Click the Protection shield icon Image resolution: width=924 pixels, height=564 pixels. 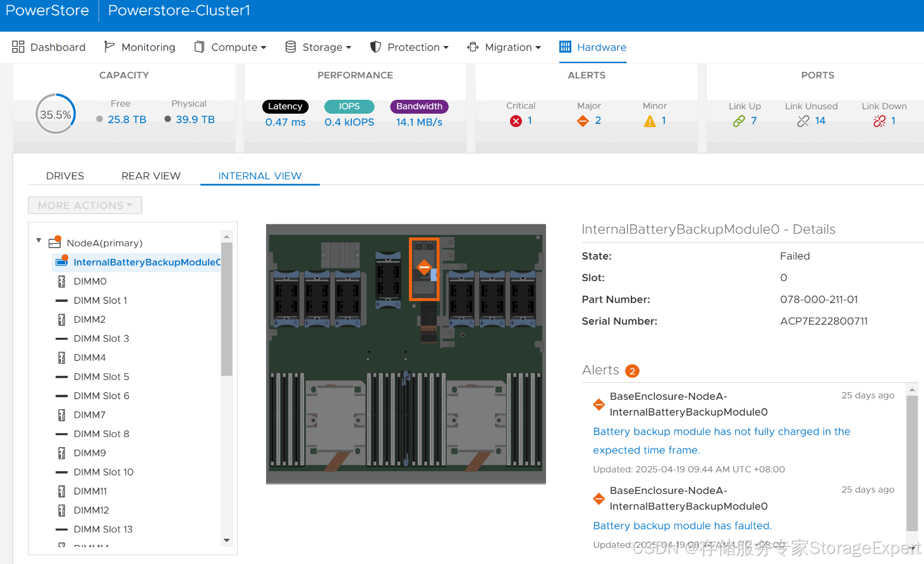tap(375, 47)
